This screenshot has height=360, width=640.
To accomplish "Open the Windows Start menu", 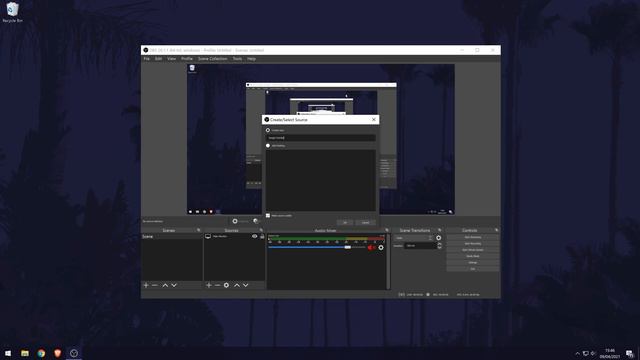I will click(x=8, y=353).
